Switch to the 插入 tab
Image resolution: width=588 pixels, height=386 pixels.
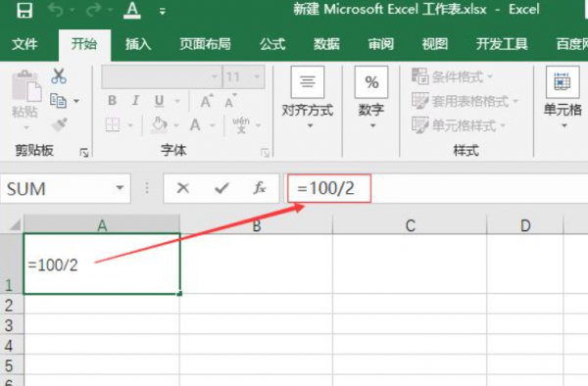pyautogui.click(x=138, y=44)
